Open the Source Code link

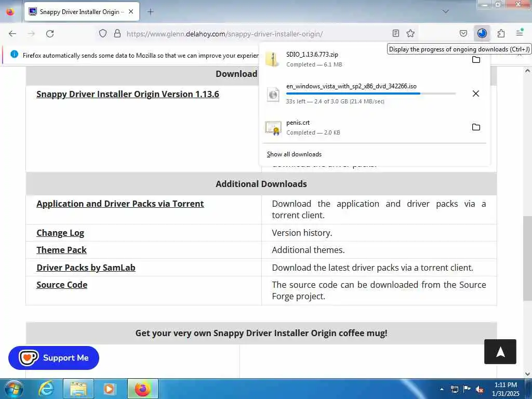point(62,285)
